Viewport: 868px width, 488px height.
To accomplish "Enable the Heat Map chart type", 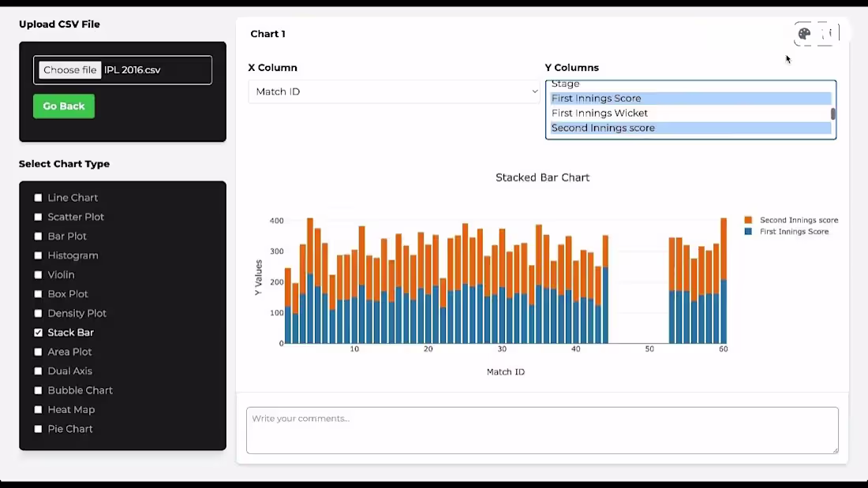I will pos(38,409).
